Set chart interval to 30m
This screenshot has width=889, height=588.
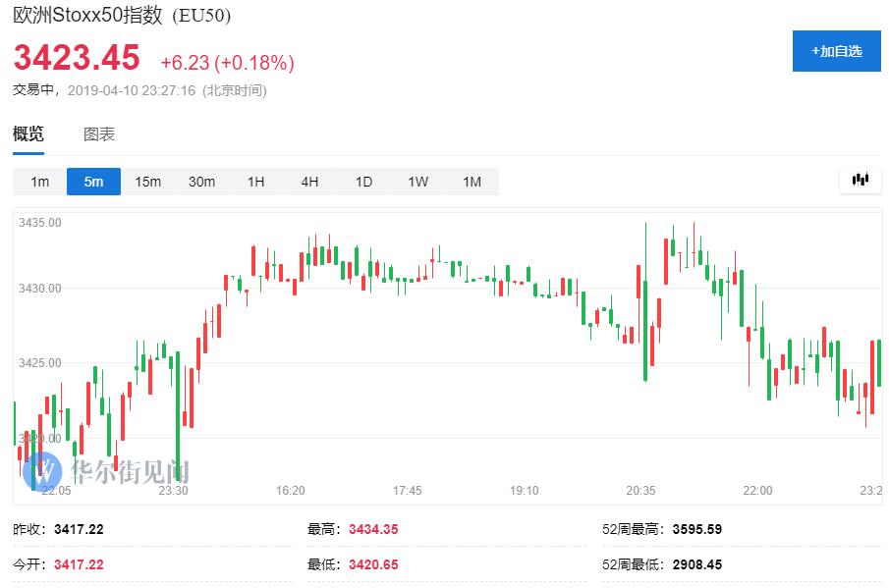point(201,182)
